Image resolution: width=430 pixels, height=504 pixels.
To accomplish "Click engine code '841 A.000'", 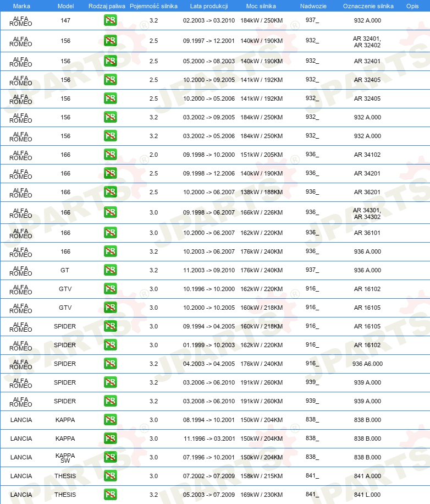I will [367, 476].
